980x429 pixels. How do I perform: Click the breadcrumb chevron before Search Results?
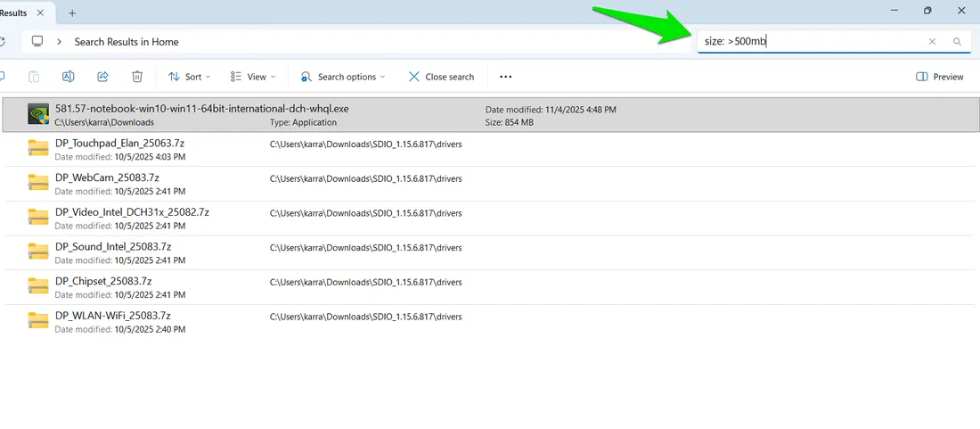click(59, 42)
